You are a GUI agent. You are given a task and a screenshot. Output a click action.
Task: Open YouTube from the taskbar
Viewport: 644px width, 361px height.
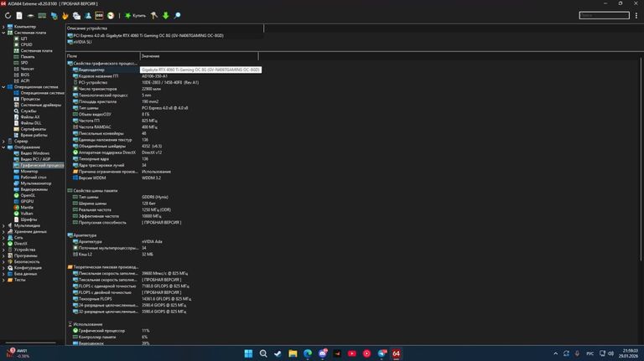(x=352, y=353)
